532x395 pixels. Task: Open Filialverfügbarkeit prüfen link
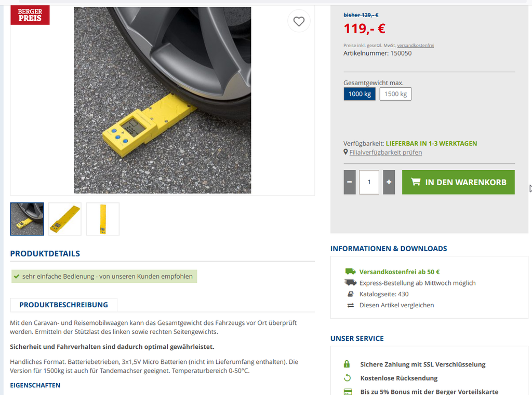point(386,152)
